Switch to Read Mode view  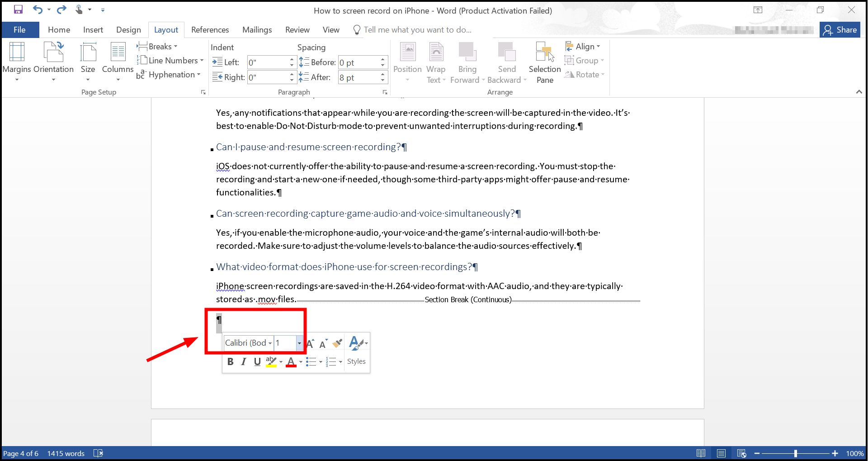(x=701, y=453)
